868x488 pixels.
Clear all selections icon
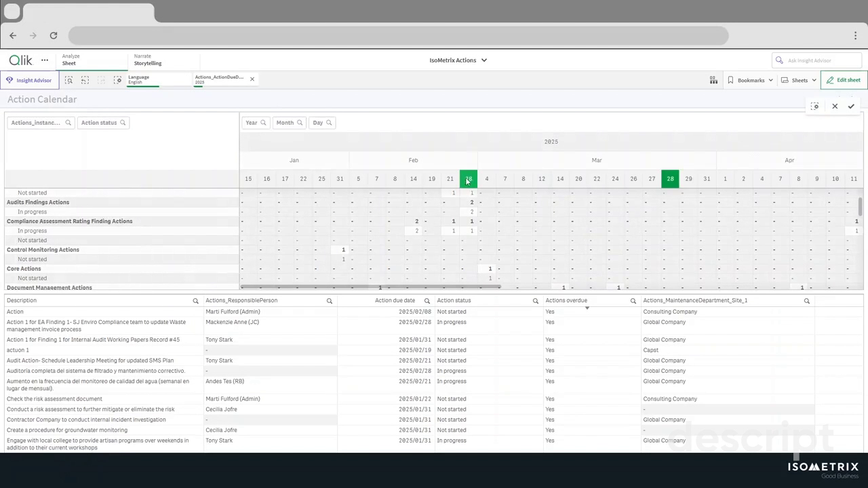click(x=117, y=80)
